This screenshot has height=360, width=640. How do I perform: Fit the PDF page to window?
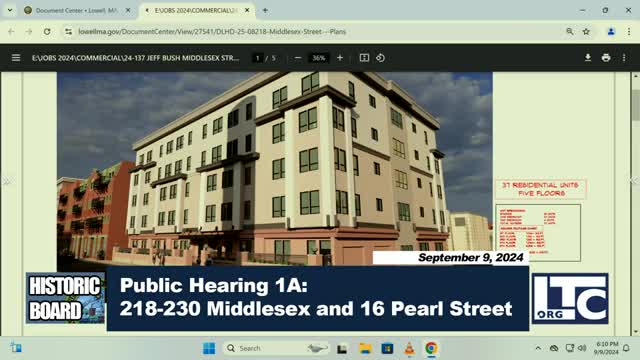pos(364,58)
